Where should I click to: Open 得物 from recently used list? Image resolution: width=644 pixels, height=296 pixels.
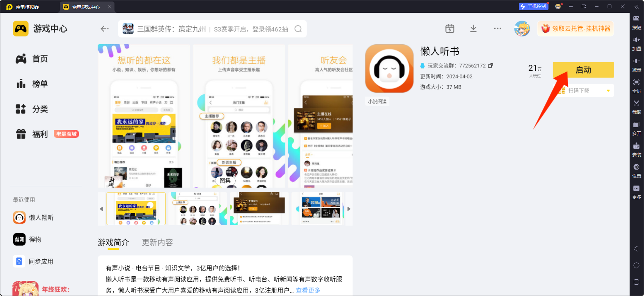click(x=27, y=239)
